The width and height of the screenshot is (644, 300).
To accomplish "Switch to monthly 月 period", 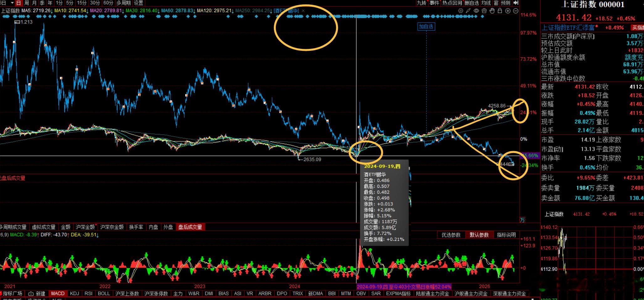I will pyautogui.click(x=34, y=3).
